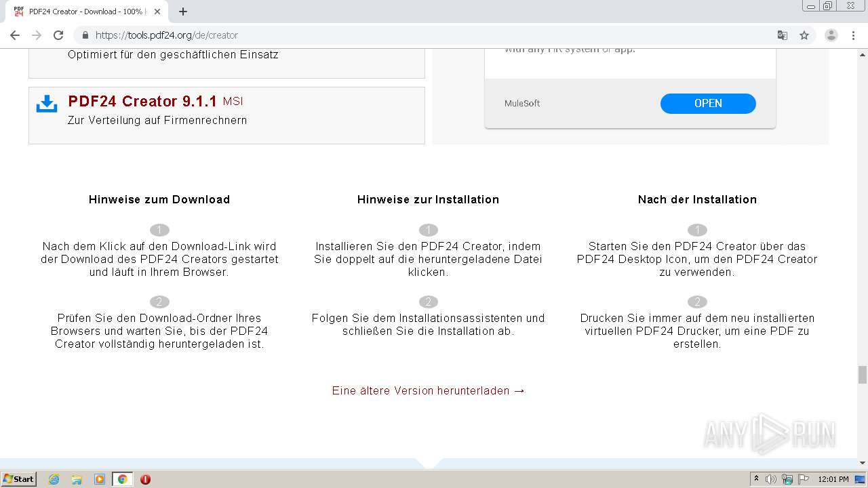Click step 2 badge under Nach der Installation
The image size is (868, 488).
[x=697, y=302]
